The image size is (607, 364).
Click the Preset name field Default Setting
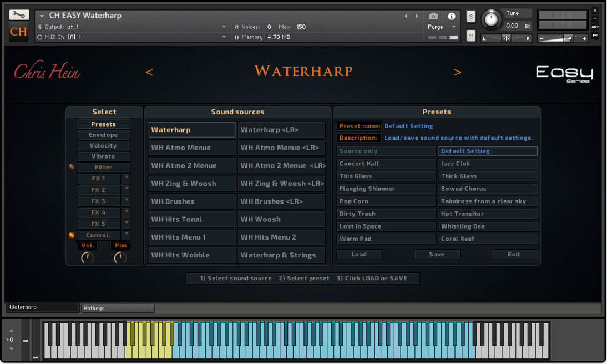tap(409, 126)
